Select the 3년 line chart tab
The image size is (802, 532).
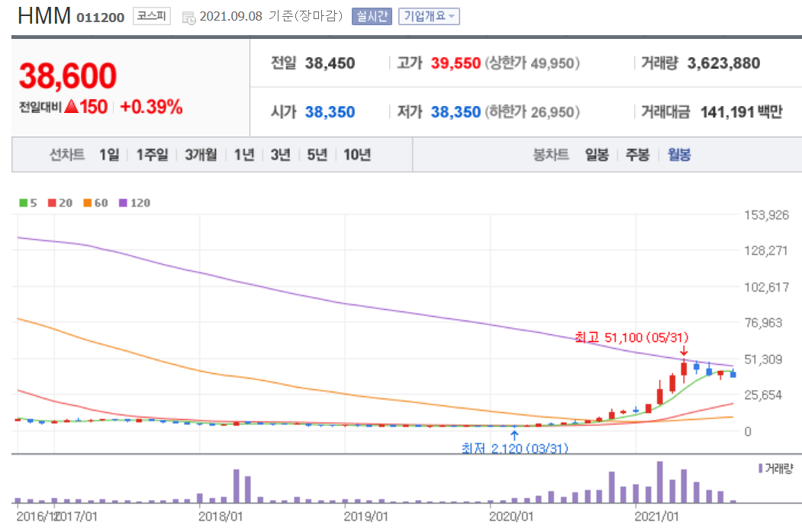pos(280,154)
